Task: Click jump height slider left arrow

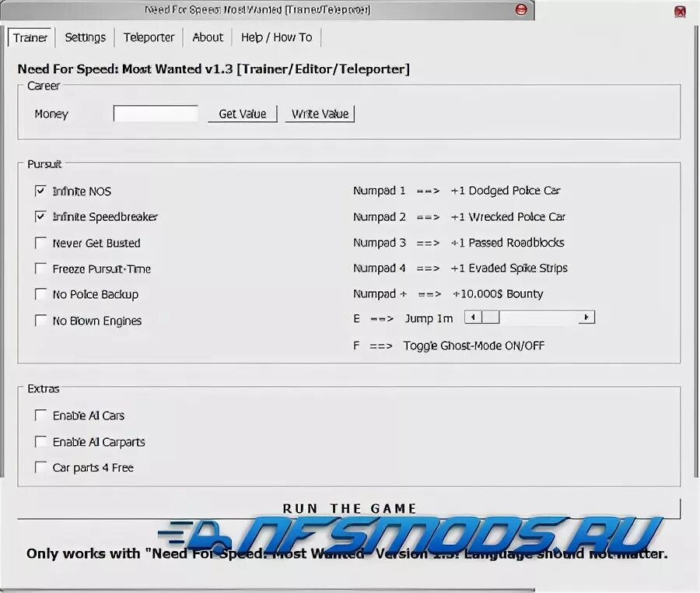Action: (473, 318)
